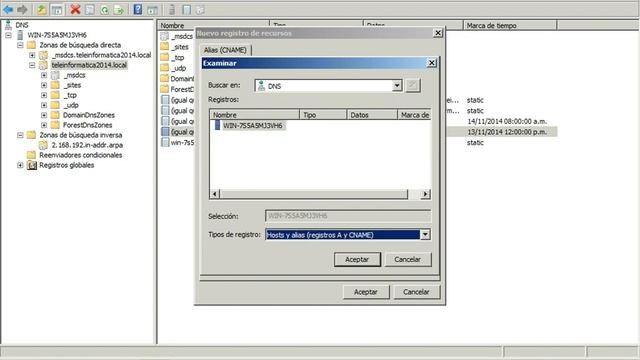
Task: Select Registros globales in tree
Action: coord(67,165)
